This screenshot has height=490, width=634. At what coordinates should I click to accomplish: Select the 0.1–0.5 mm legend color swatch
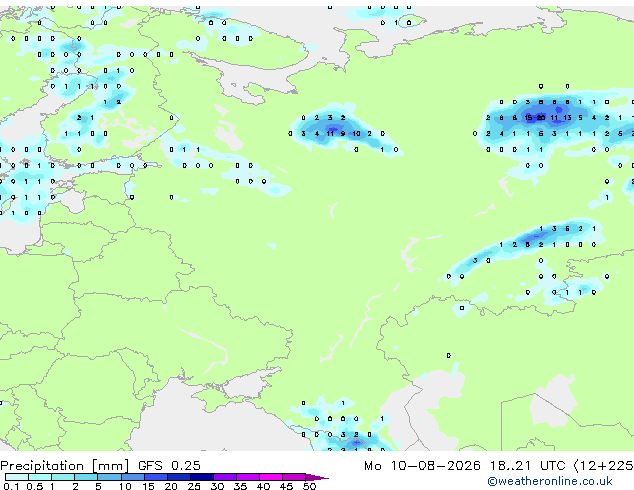pos(17,477)
